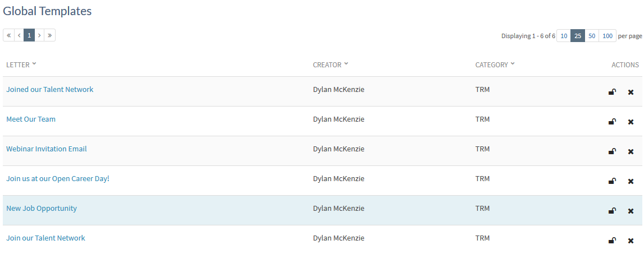644x254 pixels.
Task: Delete the New Job Opportunity template
Action: coord(631,211)
